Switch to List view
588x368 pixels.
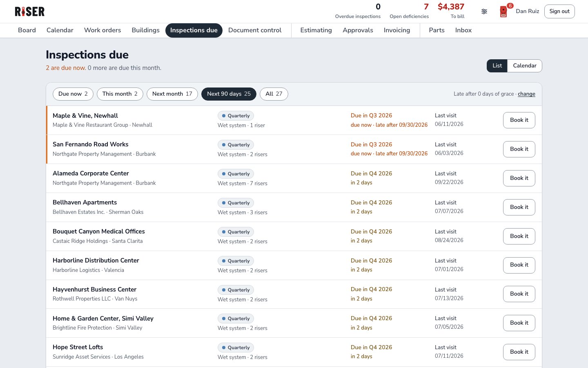pos(497,66)
